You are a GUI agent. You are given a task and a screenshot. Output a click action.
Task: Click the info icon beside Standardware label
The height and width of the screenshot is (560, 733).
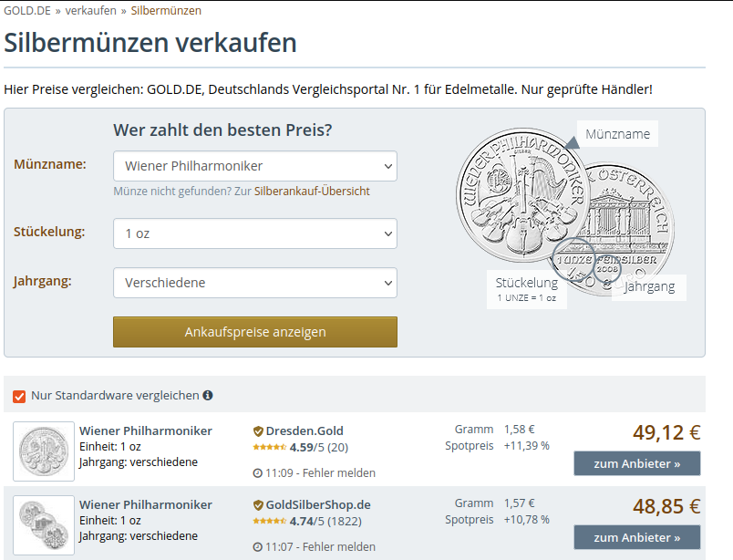(208, 396)
